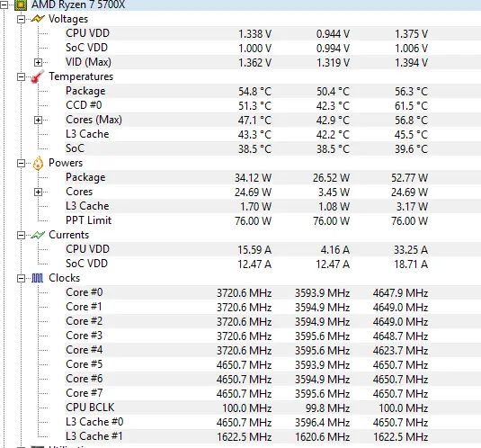Collapse the Clocks section
Screen dimensions: 481x448
pyautogui.click(x=21, y=279)
